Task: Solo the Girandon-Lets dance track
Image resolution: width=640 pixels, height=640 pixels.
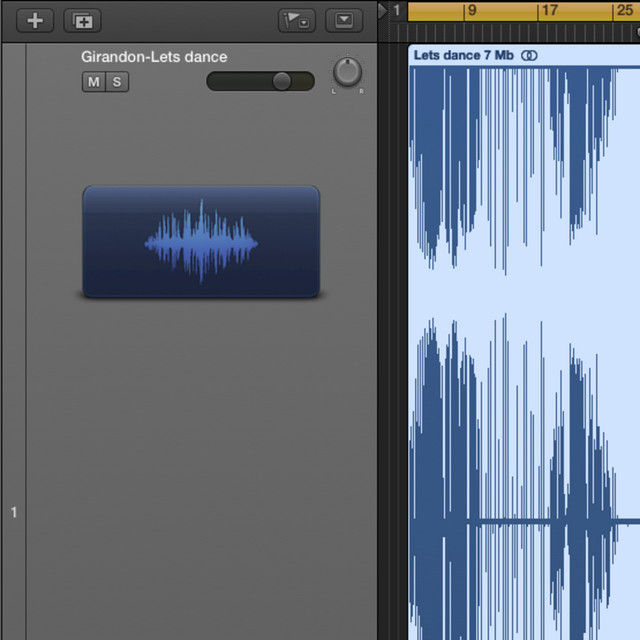Action: 117,82
